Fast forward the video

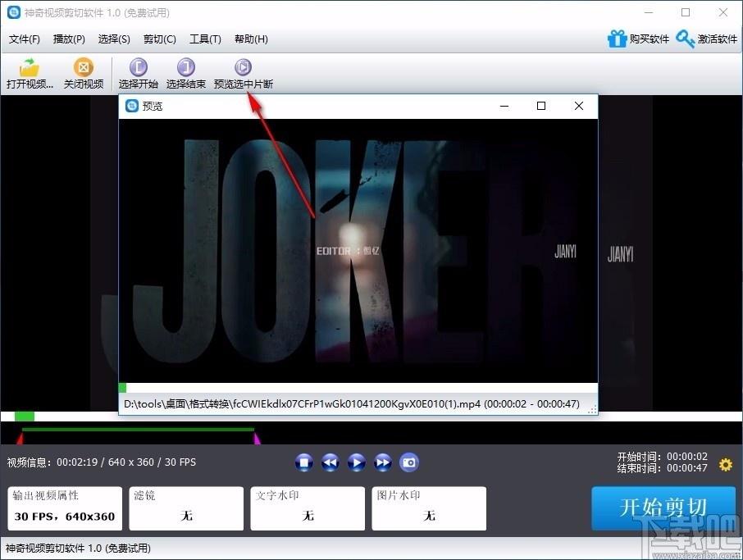click(383, 462)
